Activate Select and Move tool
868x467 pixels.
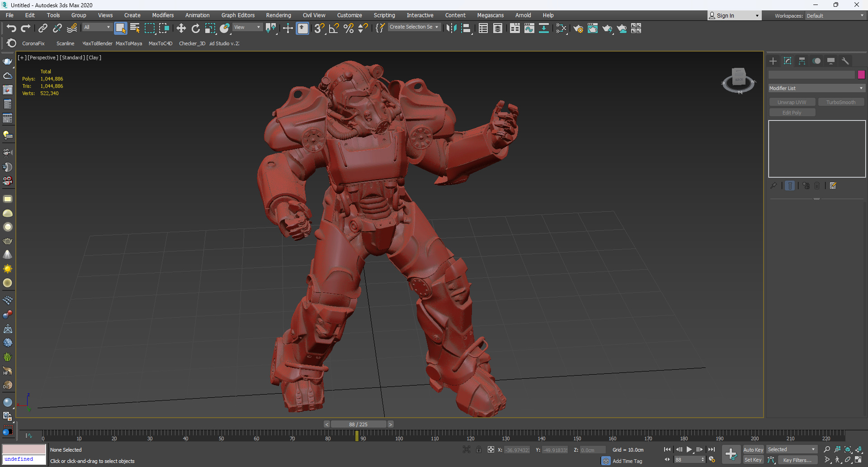181,29
